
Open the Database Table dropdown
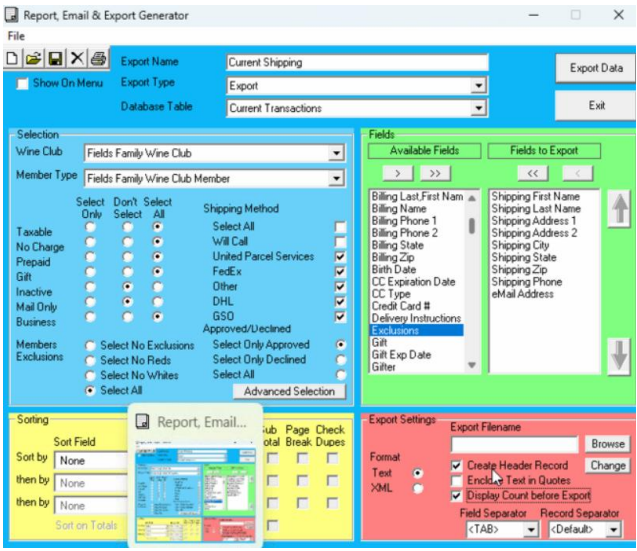click(x=479, y=108)
